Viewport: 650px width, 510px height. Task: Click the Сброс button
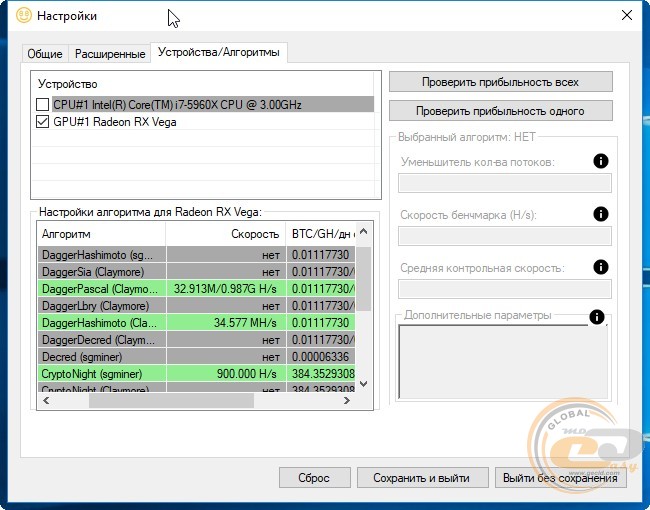pyautogui.click(x=314, y=478)
